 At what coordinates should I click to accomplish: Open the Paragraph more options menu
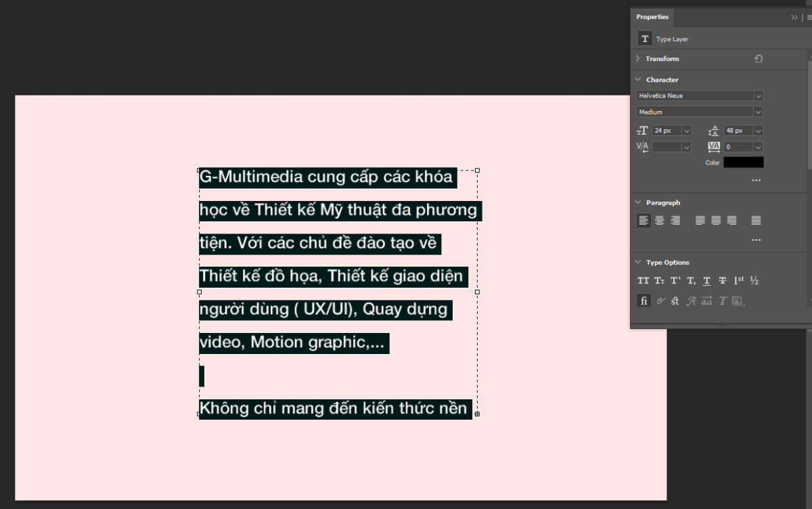coord(756,240)
